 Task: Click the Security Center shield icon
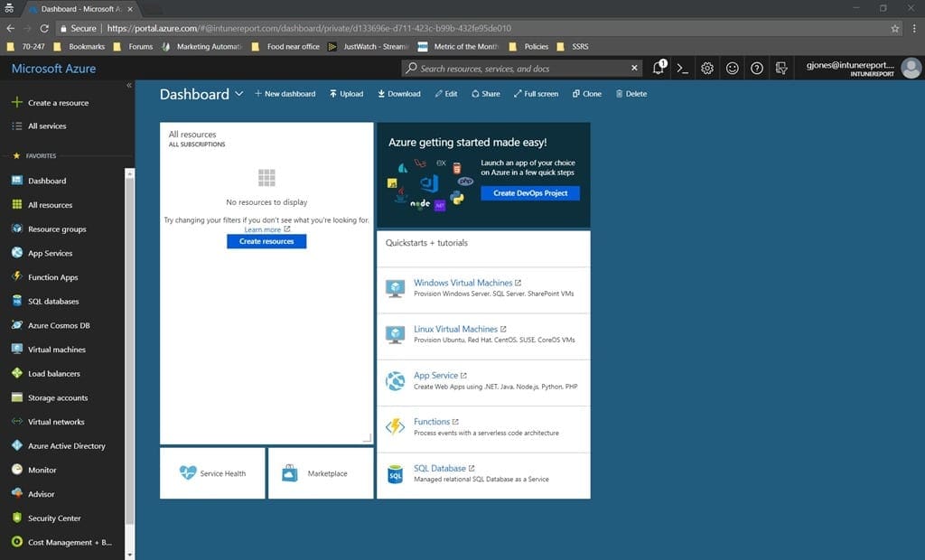(17, 518)
